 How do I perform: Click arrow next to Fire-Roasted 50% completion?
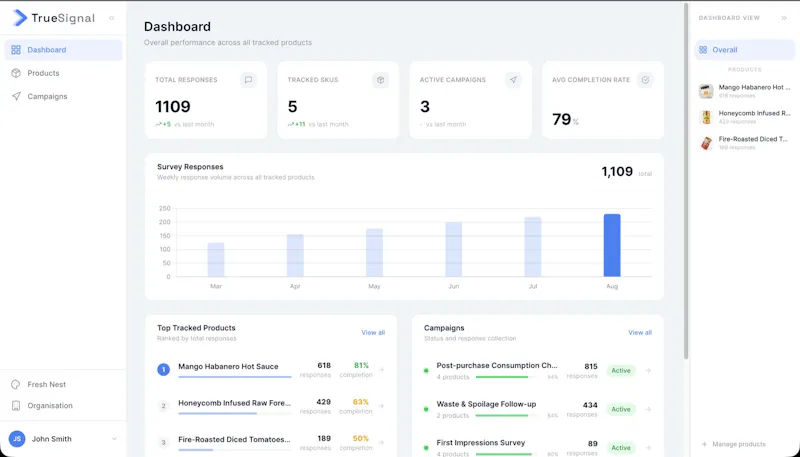point(382,443)
